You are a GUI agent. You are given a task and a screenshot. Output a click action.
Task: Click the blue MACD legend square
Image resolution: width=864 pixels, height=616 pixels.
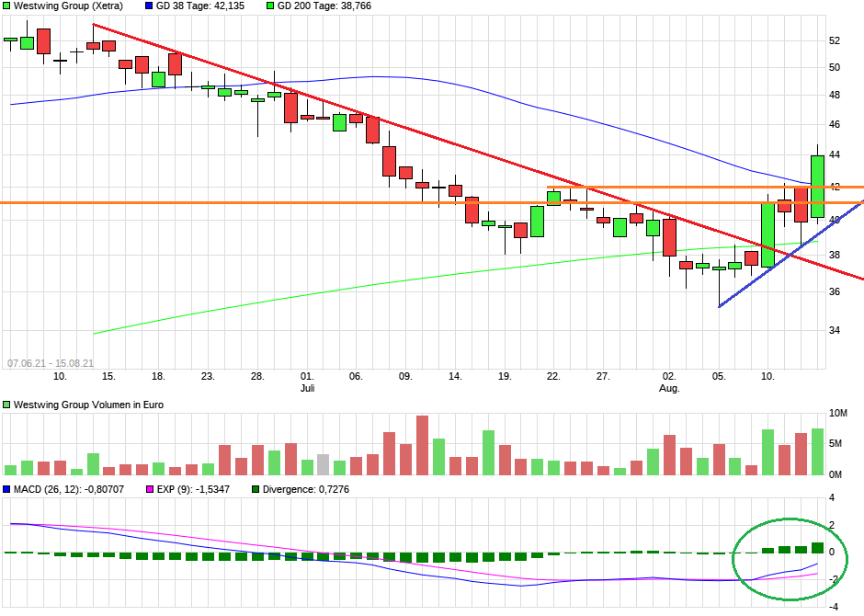(x=6, y=489)
